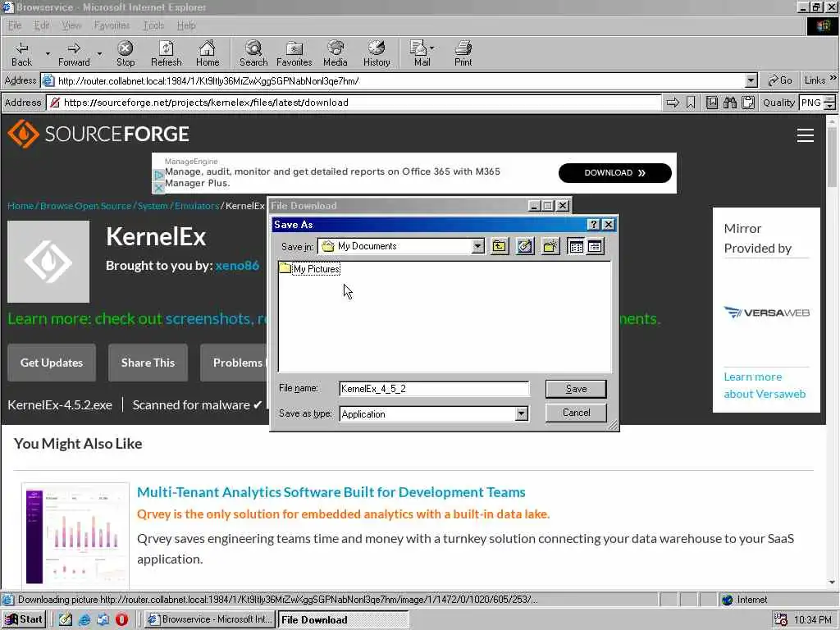Select the My Pictures folder
The width and height of the screenshot is (840, 630).
pos(309,268)
